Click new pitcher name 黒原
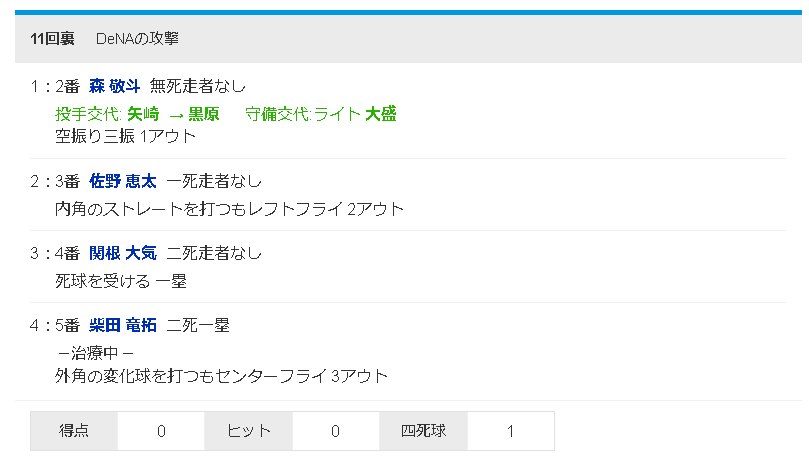 (x=203, y=114)
